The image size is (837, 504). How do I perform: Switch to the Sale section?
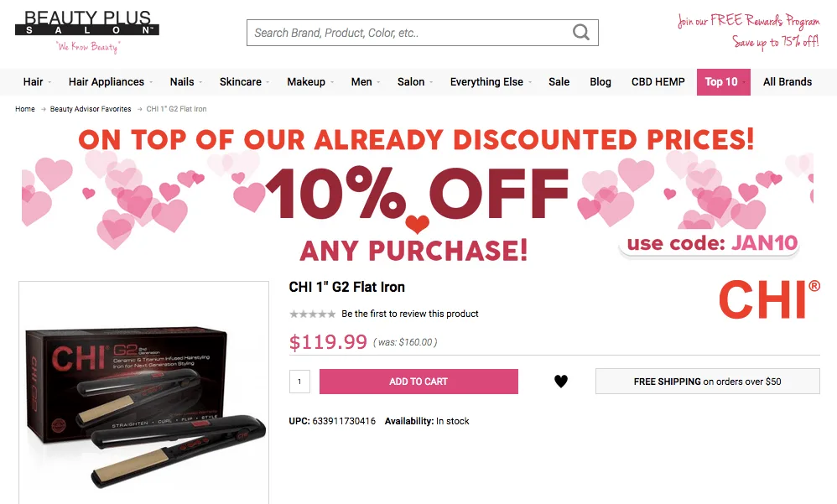pyautogui.click(x=559, y=81)
